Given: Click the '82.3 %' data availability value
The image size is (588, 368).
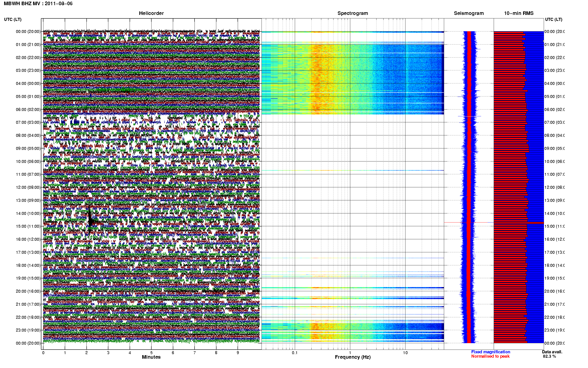Looking at the screenshot, I should (x=549, y=356).
